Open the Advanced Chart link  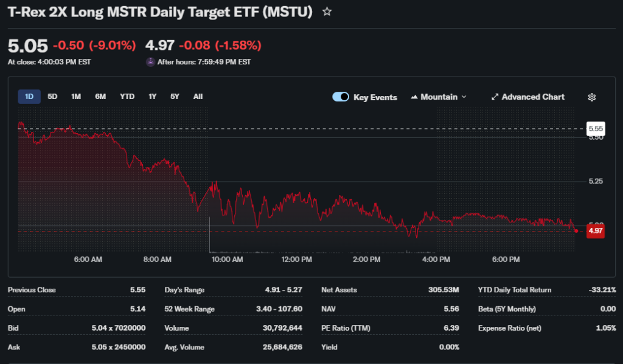point(533,97)
